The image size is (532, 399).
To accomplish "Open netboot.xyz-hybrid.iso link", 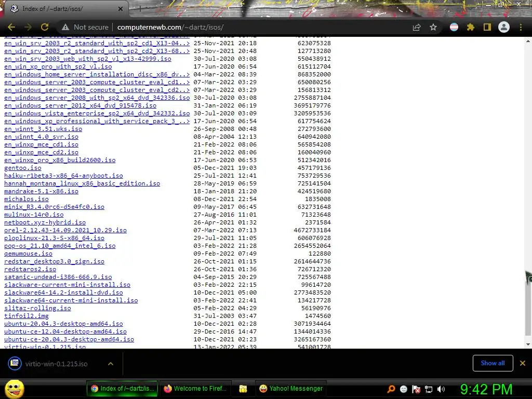I will click(45, 222).
